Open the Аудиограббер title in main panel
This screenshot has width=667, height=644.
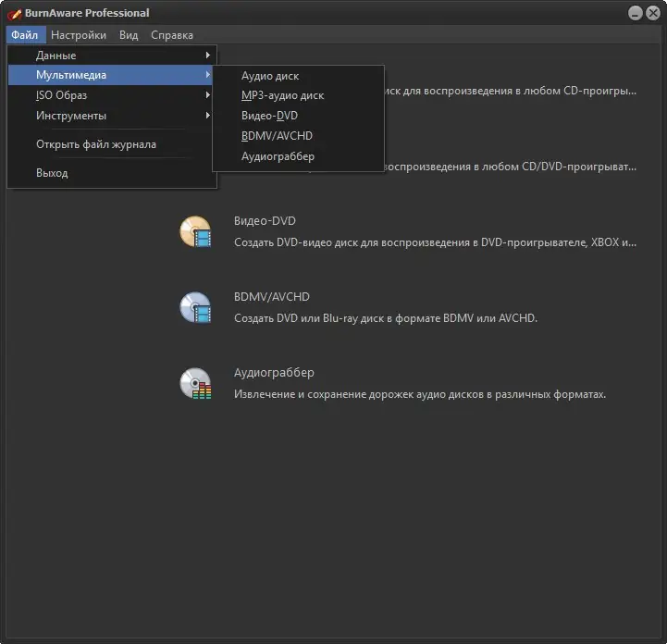274,372
